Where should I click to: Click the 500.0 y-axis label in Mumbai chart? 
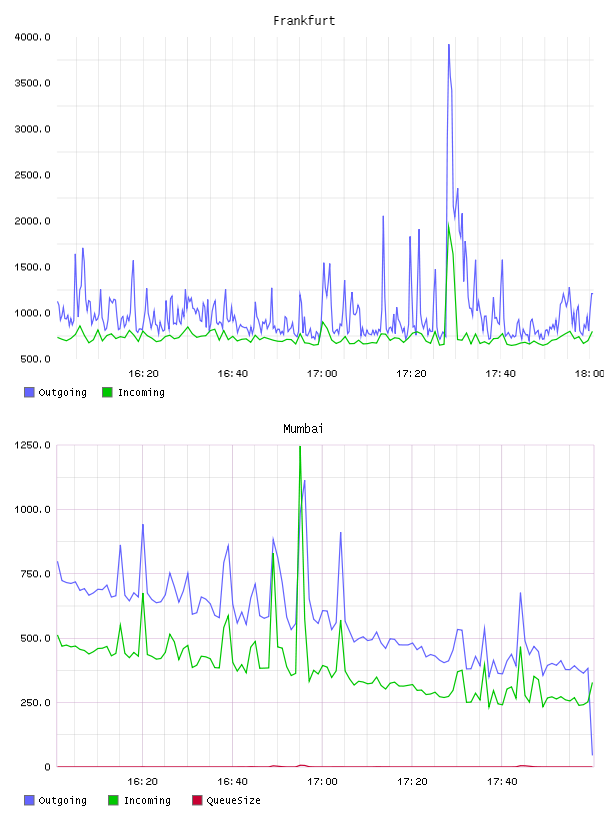[35, 639]
